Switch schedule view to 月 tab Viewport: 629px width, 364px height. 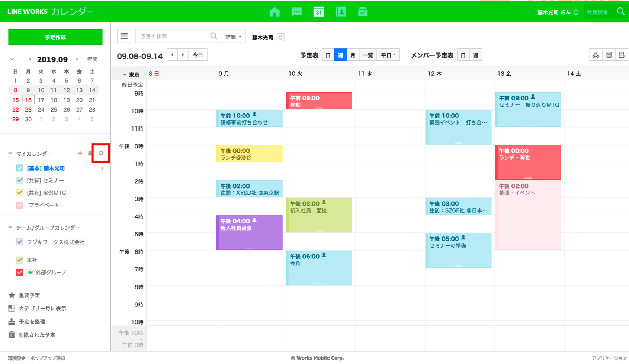(353, 55)
